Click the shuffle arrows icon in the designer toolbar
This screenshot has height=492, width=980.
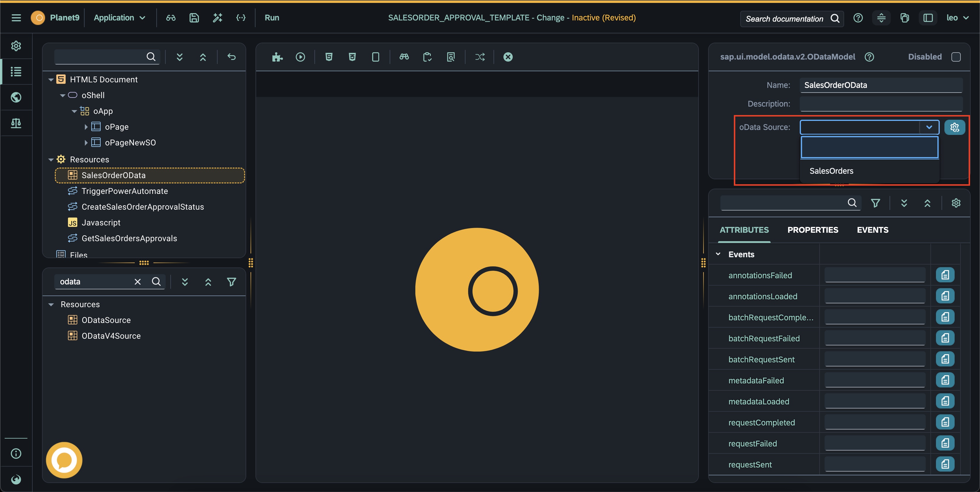(480, 57)
